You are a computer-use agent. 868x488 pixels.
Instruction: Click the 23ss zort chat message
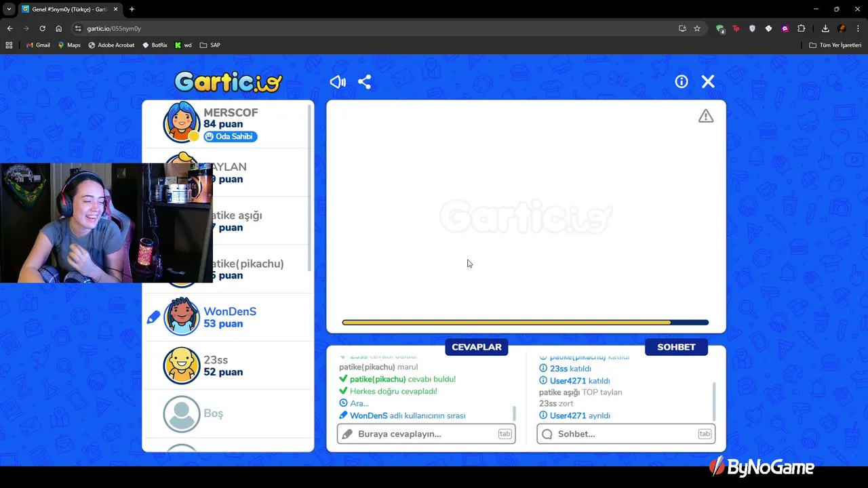pos(556,404)
